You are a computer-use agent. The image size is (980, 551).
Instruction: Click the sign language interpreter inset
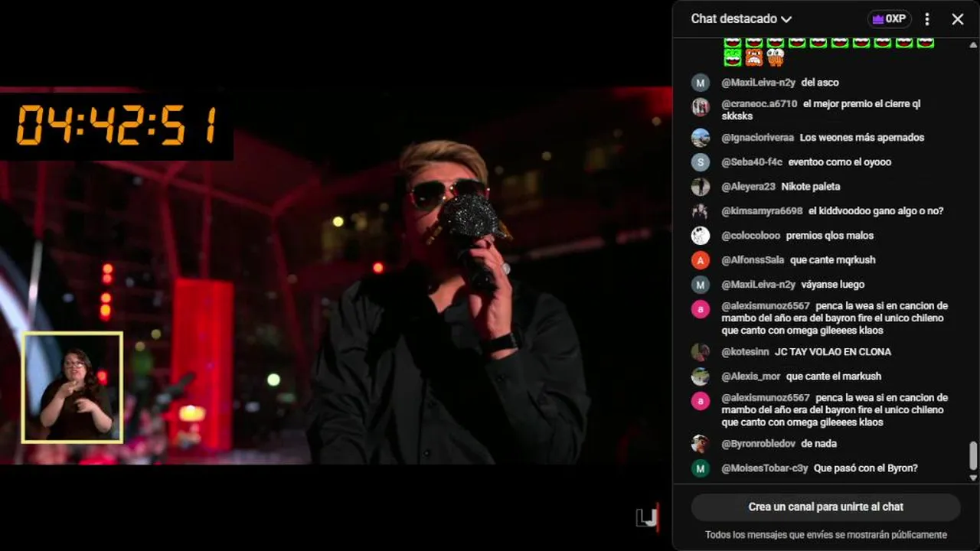73,387
